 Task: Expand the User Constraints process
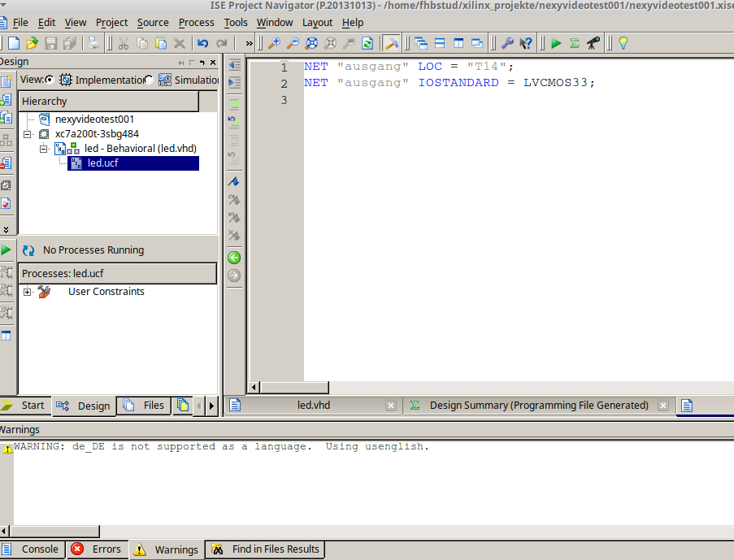[x=28, y=292]
